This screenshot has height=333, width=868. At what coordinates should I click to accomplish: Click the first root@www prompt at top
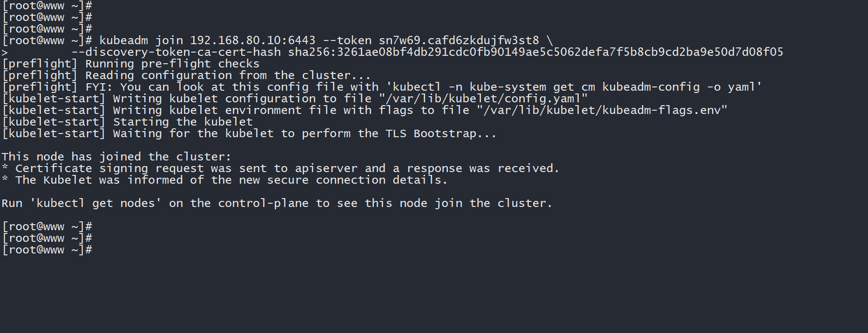coord(47,6)
